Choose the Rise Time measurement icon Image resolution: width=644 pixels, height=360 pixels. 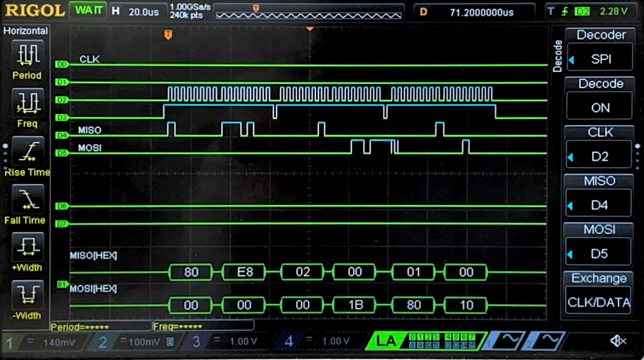pyautogui.click(x=27, y=151)
